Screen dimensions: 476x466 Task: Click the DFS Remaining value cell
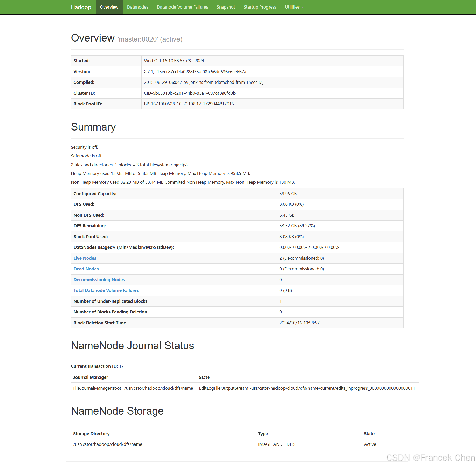pos(297,226)
